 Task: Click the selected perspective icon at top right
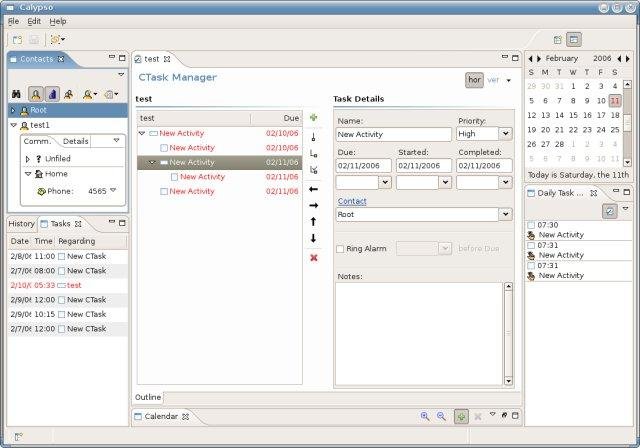pos(574,40)
